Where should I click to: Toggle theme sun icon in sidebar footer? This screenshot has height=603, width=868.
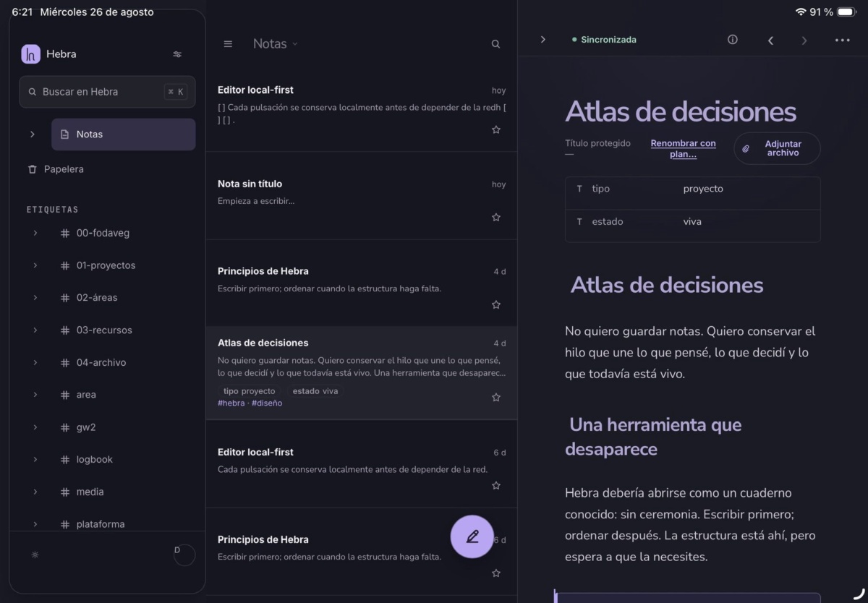click(x=35, y=555)
